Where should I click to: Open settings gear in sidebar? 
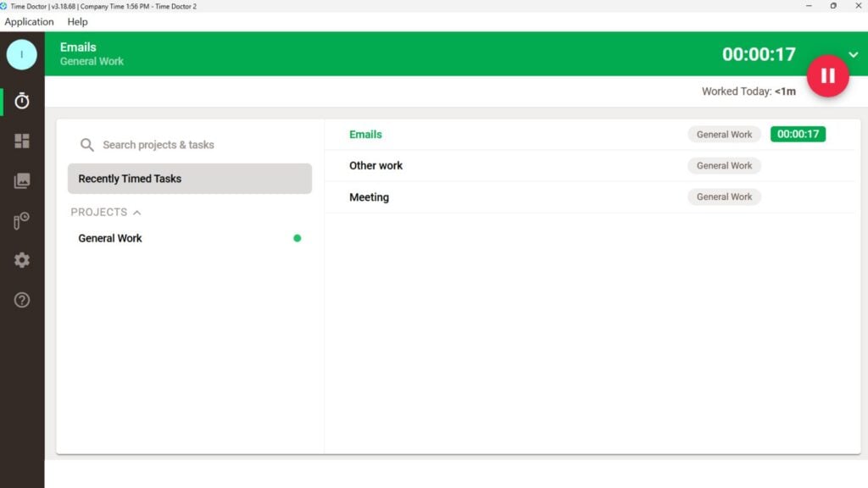21,260
